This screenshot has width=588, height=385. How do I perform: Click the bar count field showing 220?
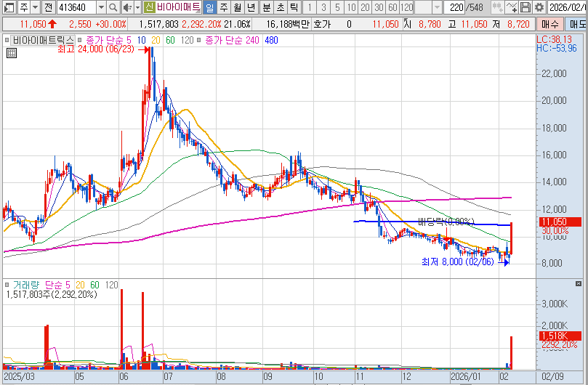[x=454, y=7]
